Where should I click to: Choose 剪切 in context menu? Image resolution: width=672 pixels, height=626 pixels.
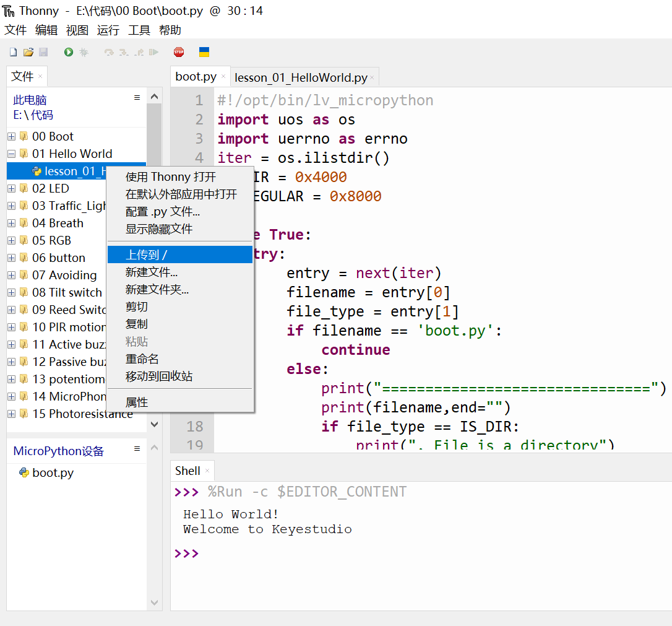pos(180,307)
